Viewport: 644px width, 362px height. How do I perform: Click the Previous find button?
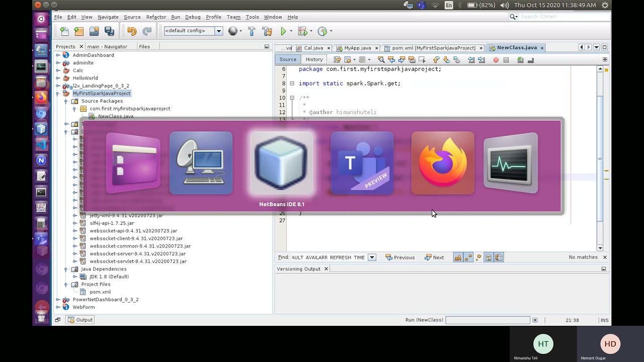point(400,257)
